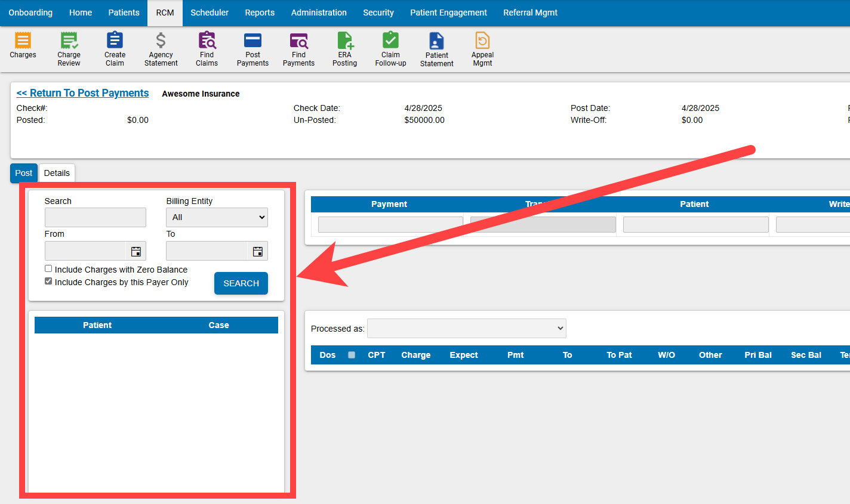850x504 pixels.
Task: Open Find Claims
Action: (207, 48)
